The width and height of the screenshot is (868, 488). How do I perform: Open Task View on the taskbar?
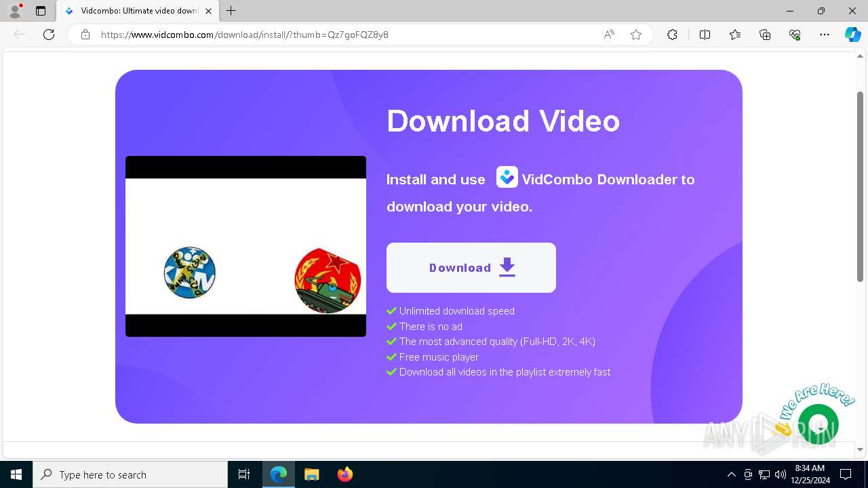pyautogui.click(x=244, y=474)
